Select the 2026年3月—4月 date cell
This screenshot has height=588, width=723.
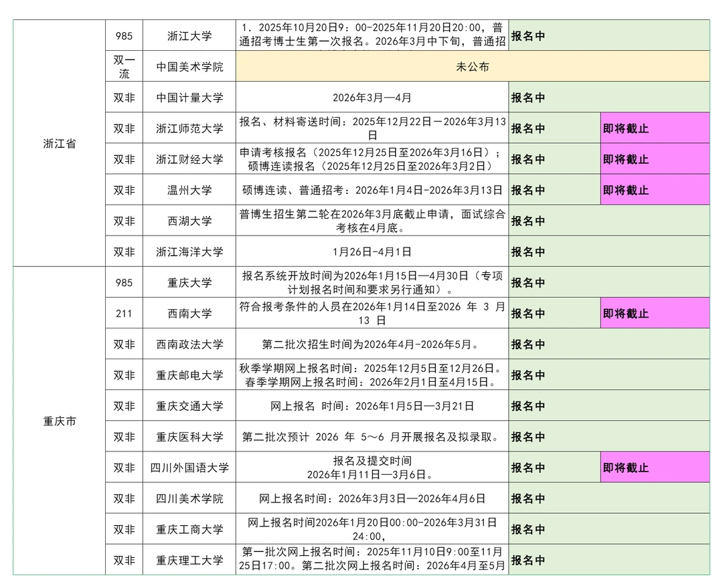(372, 97)
